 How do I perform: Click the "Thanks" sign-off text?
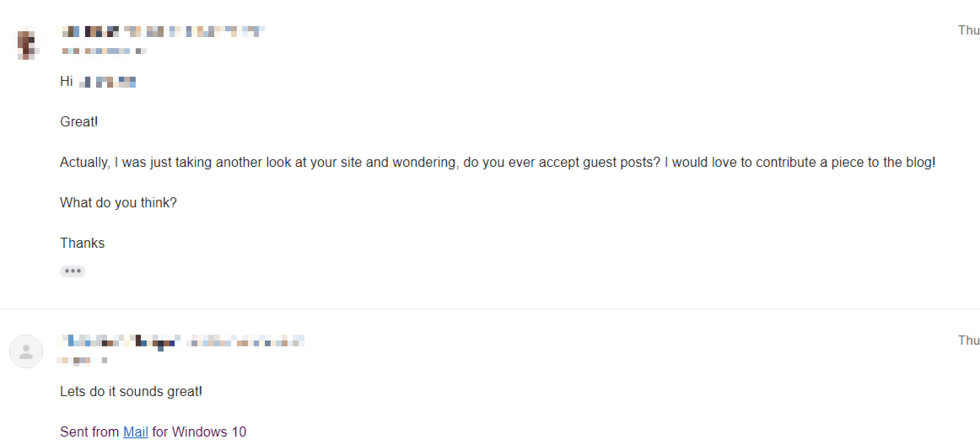83,243
